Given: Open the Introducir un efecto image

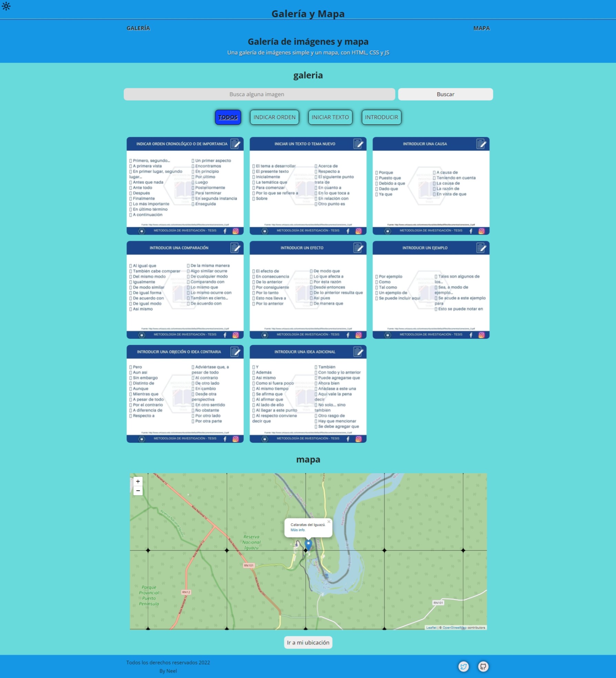Looking at the screenshot, I should (308, 290).
